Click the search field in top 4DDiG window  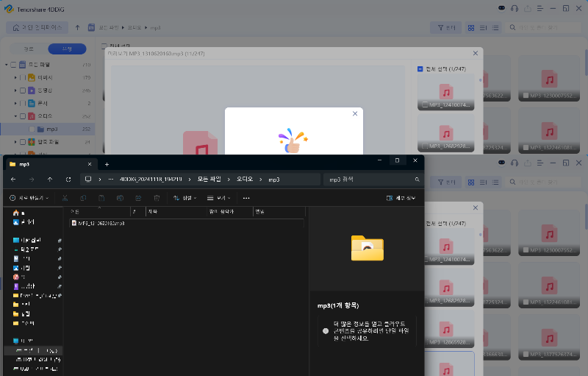pyautogui.click(x=542, y=28)
